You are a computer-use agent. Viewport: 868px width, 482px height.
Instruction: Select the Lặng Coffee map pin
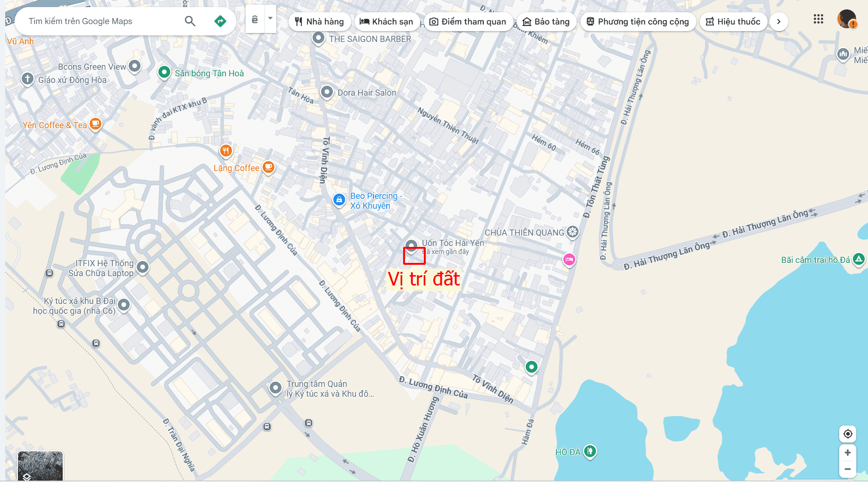(268, 167)
